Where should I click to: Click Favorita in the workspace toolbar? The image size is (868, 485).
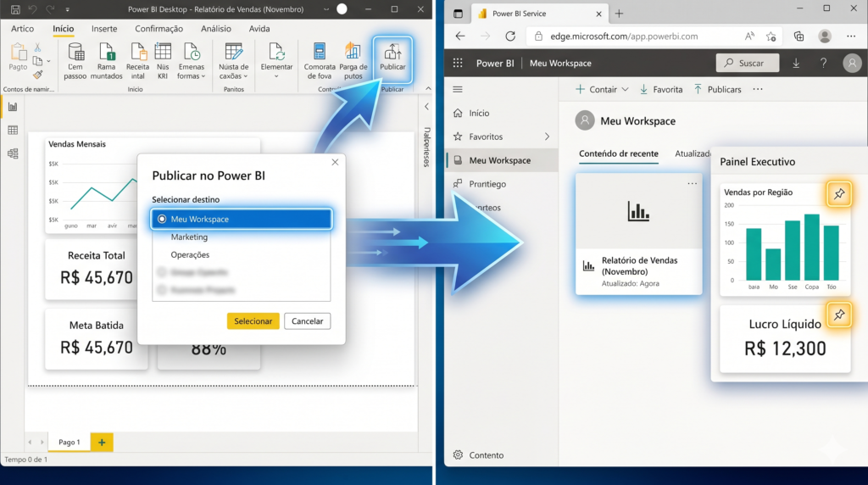point(661,89)
